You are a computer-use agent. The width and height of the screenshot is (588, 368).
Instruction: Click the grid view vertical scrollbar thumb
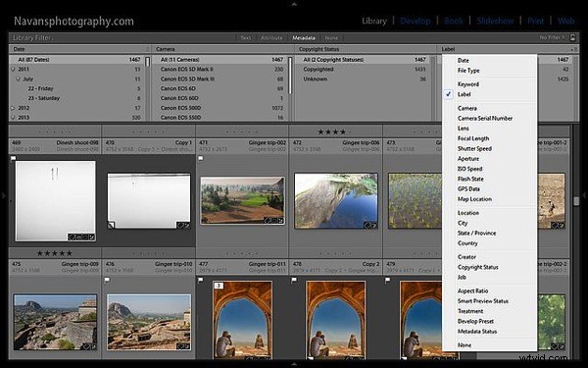[576, 201]
